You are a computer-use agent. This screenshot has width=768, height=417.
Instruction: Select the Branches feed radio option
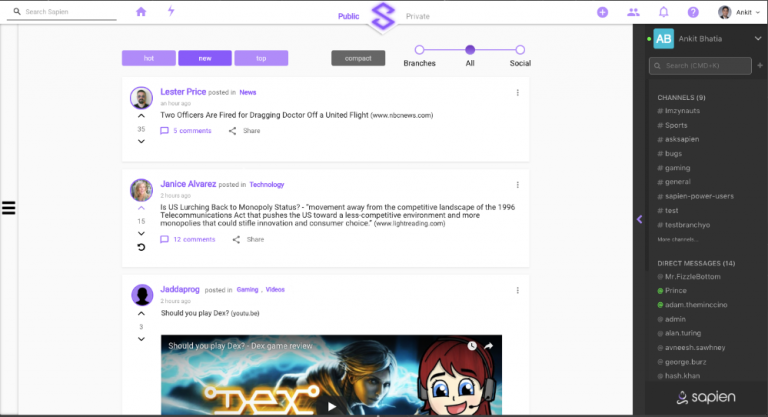click(x=419, y=50)
